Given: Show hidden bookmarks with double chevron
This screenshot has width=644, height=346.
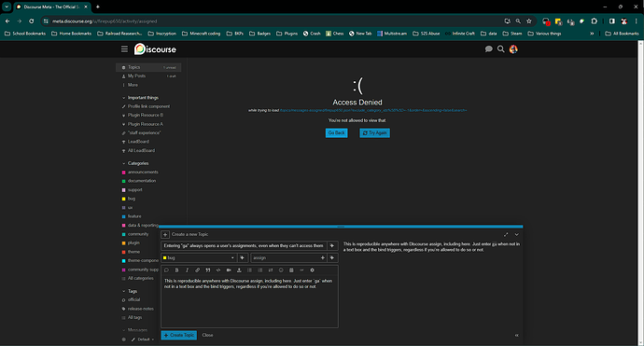Looking at the screenshot, I should [592, 34].
